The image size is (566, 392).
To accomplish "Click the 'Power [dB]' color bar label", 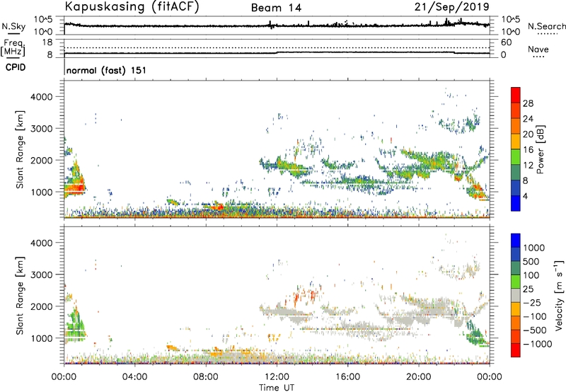I will (540, 149).
